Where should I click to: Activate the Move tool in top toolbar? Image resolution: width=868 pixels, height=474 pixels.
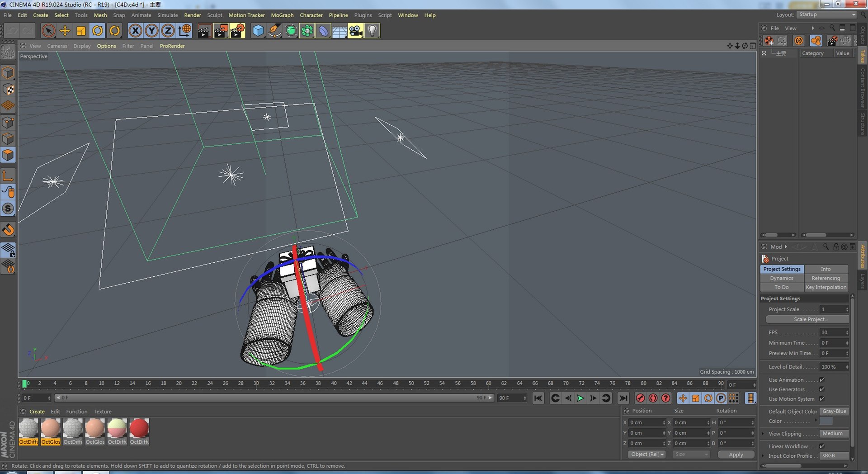[x=65, y=31]
